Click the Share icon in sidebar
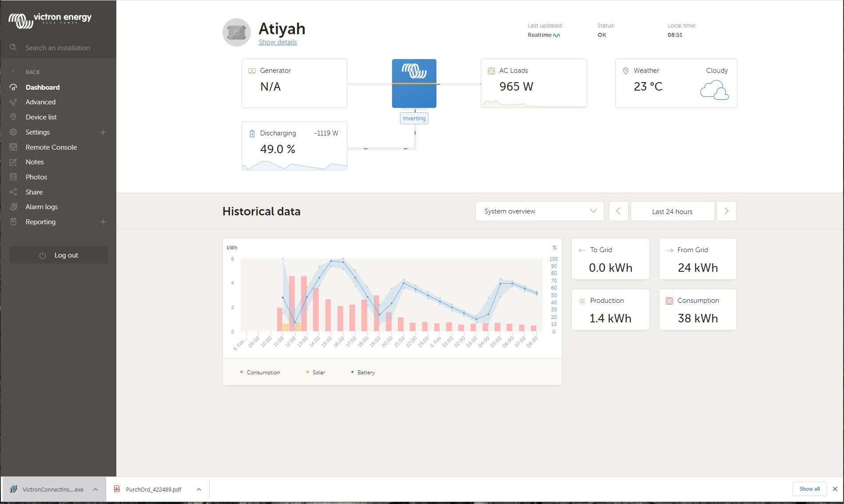The image size is (844, 504). coord(13,192)
